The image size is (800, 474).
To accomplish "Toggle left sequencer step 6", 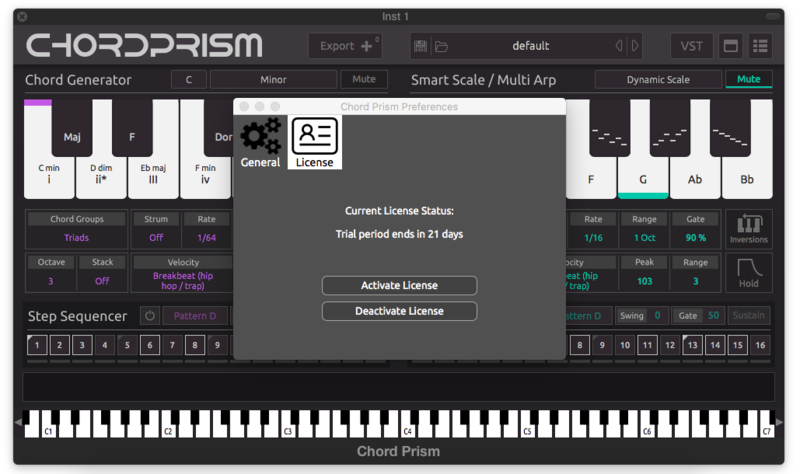I will coord(149,345).
